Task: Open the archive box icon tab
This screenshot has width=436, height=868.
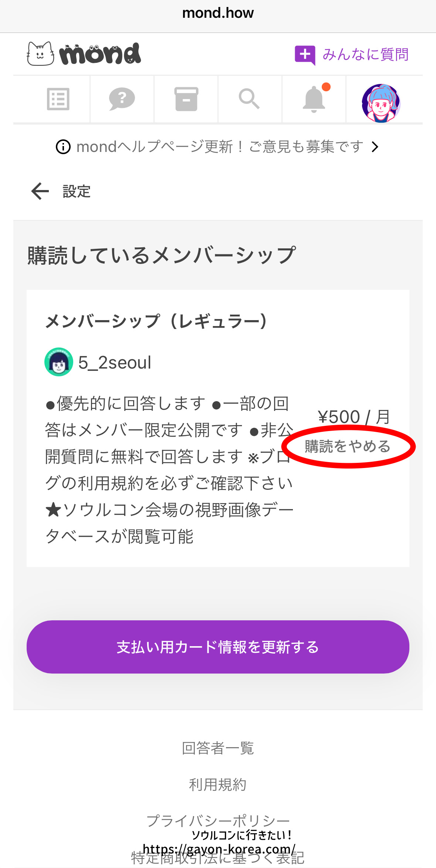Action: pyautogui.click(x=186, y=99)
